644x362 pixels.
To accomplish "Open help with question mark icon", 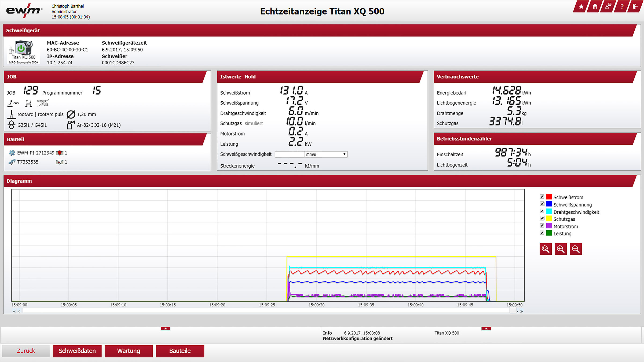I will (622, 7).
